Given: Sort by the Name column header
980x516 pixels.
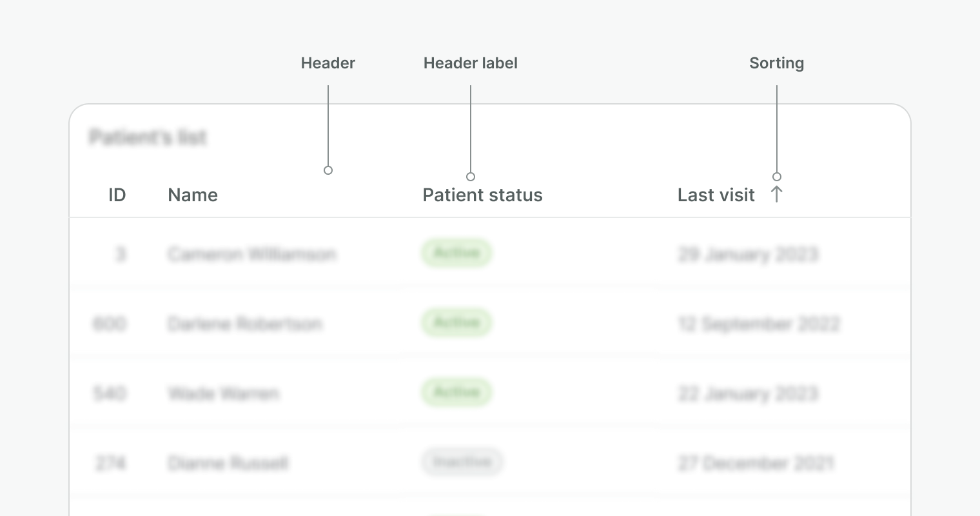Looking at the screenshot, I should click(192, 195).
